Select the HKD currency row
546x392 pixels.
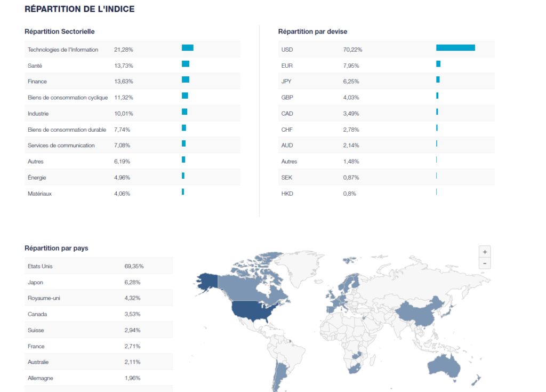386,194
